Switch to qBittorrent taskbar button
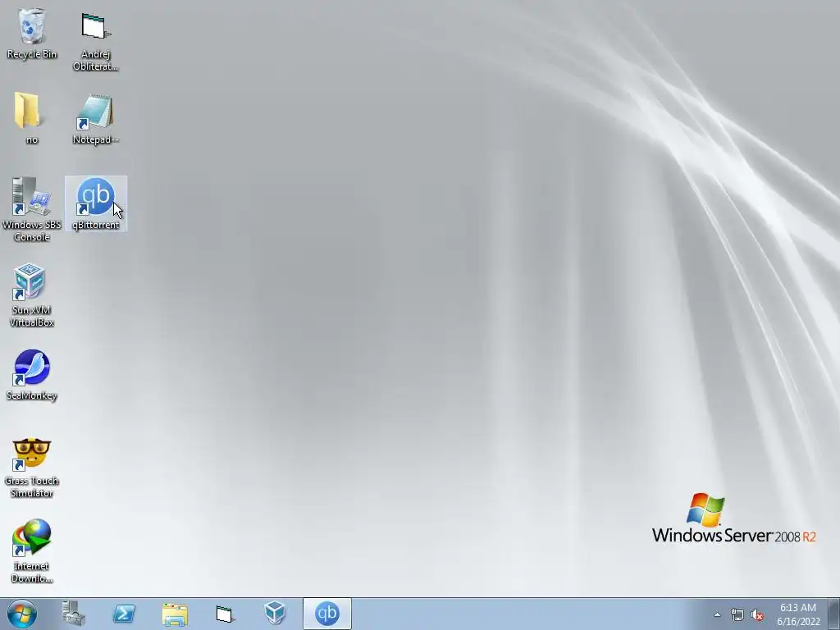The image size is (840, 630). coord(326,614)
